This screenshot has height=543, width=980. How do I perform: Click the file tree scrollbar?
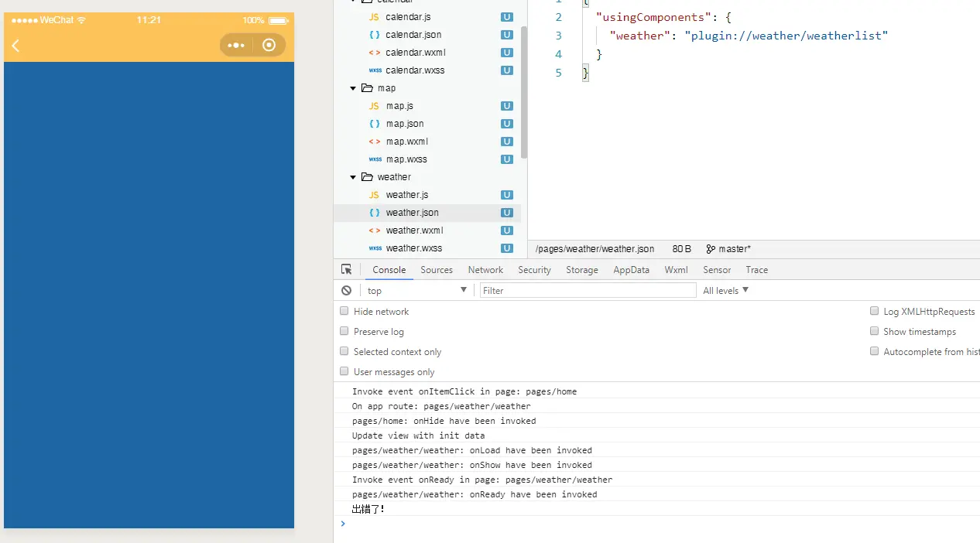pos(524,91)
